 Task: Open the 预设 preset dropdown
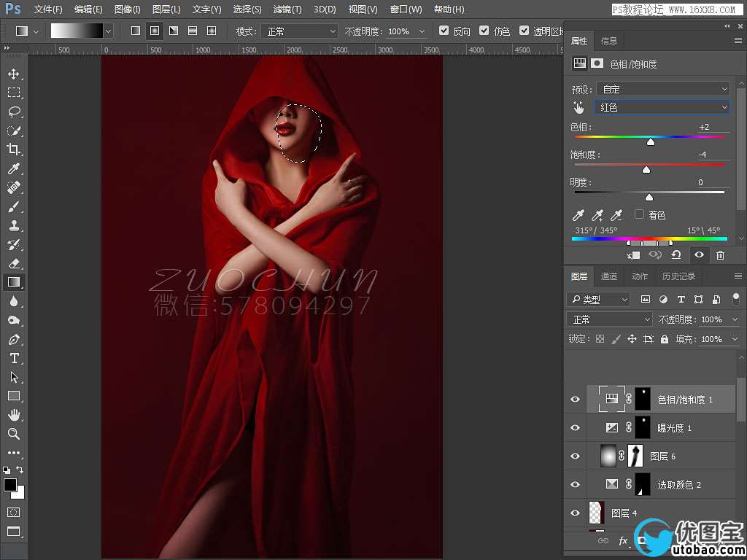(662, 89)
